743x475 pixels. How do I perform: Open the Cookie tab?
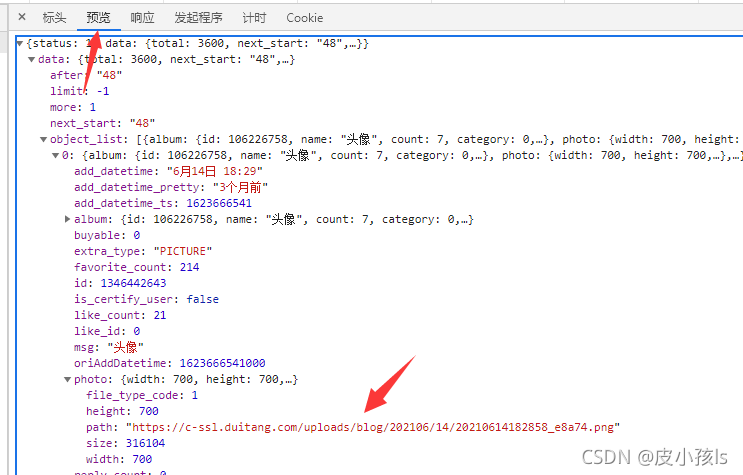[305, 18]
